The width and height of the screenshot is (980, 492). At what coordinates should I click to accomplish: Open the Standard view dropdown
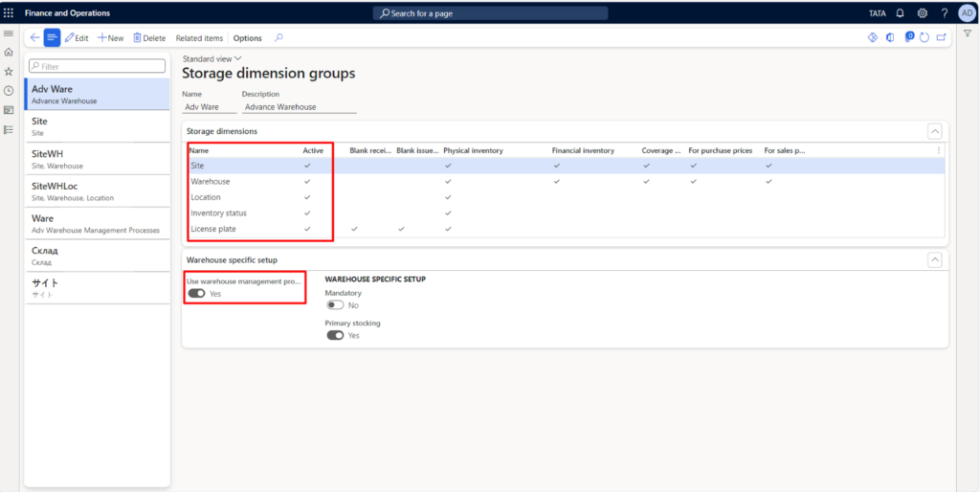(212, 58)
